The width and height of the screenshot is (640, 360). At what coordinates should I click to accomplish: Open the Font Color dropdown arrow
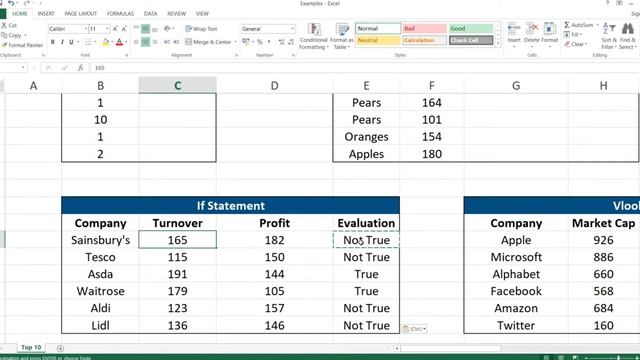coord(126,42)
